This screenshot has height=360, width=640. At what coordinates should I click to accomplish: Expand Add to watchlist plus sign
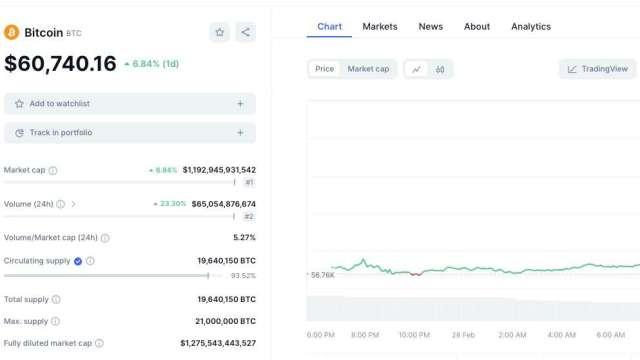[240, 104]
